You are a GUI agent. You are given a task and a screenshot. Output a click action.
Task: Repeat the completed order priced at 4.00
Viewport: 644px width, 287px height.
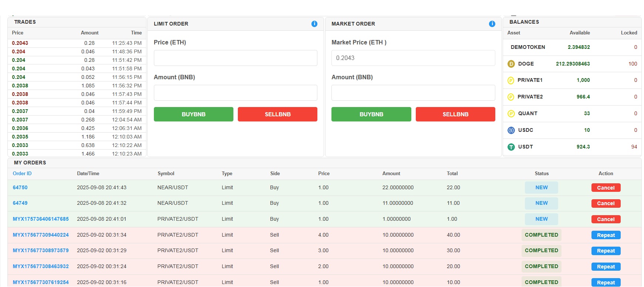[x=606, y=235]
